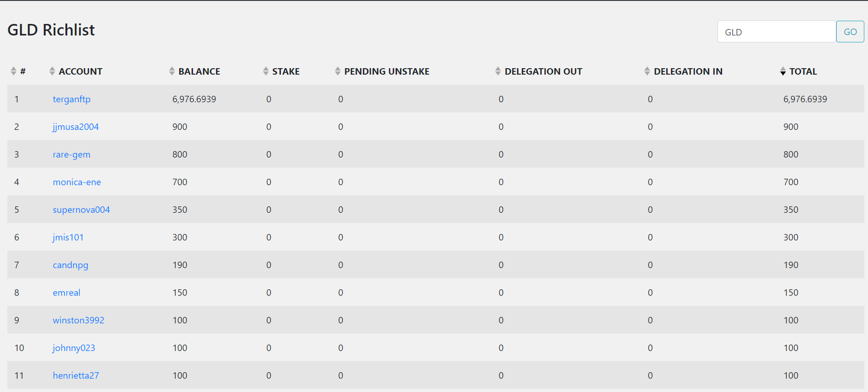Sort table by Balance arrows icon

(172, 71)
